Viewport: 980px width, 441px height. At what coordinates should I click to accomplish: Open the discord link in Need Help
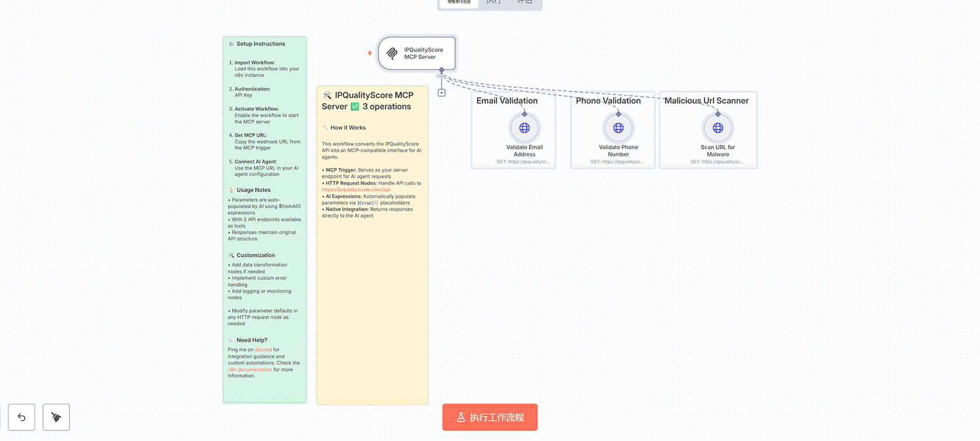[x=263, y=350]
